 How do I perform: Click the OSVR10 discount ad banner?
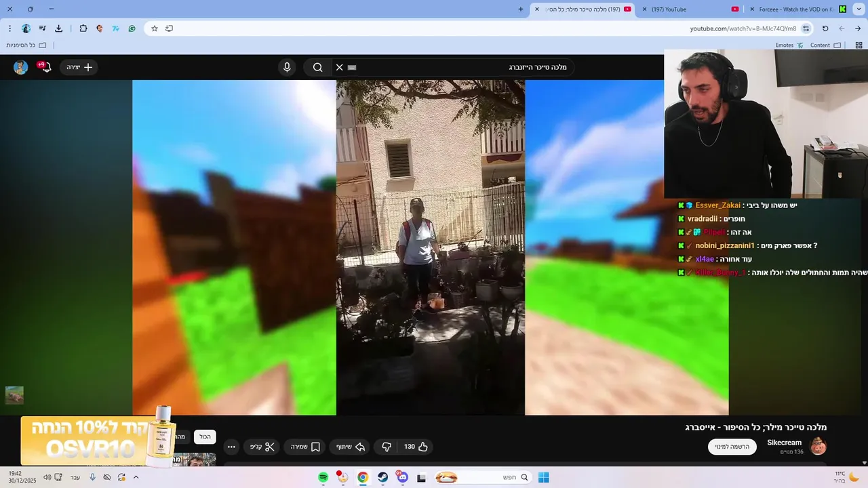tap(97, 441)
